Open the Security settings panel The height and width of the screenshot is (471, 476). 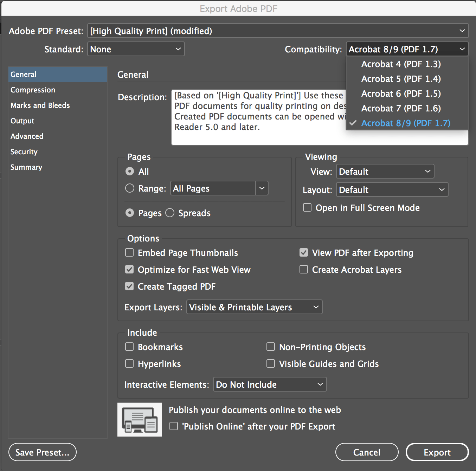24,151
